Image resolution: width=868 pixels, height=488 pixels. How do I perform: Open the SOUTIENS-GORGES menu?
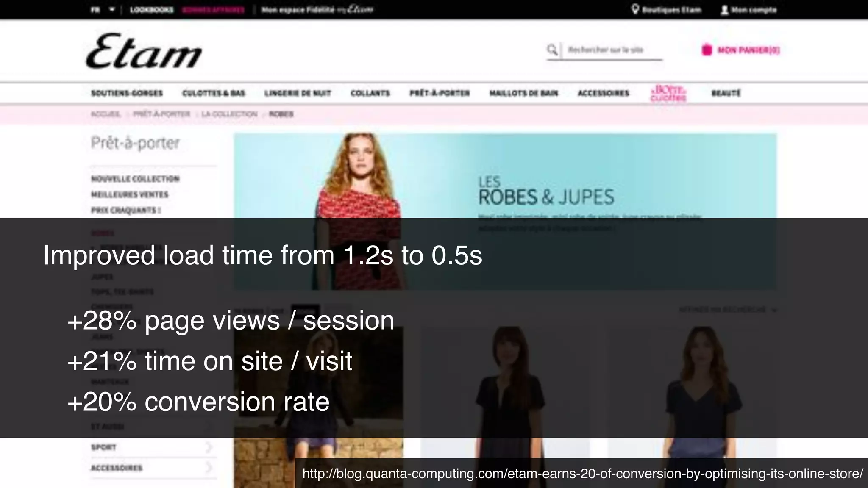(127, 93)
